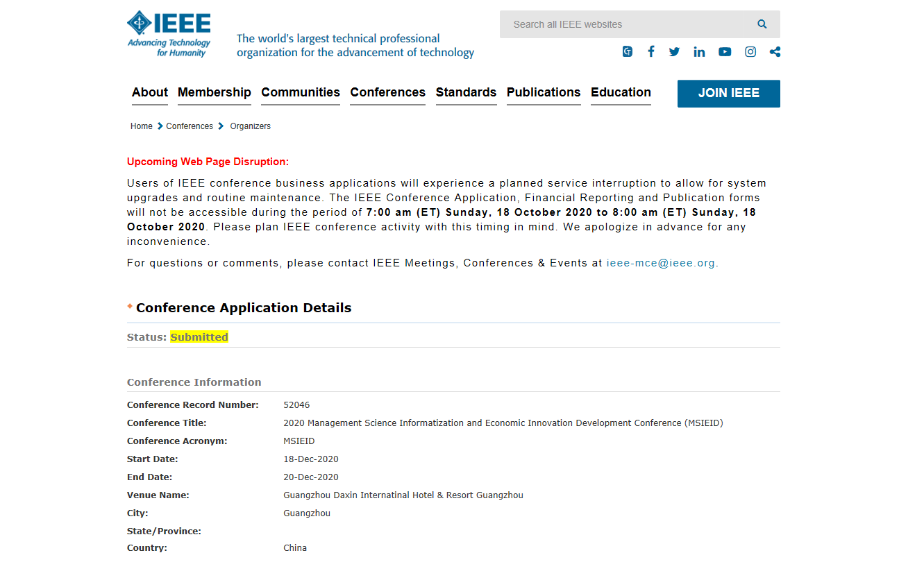Click the Conference Application Details heading
Screen dimensions: 924x562
coord(244,308)
